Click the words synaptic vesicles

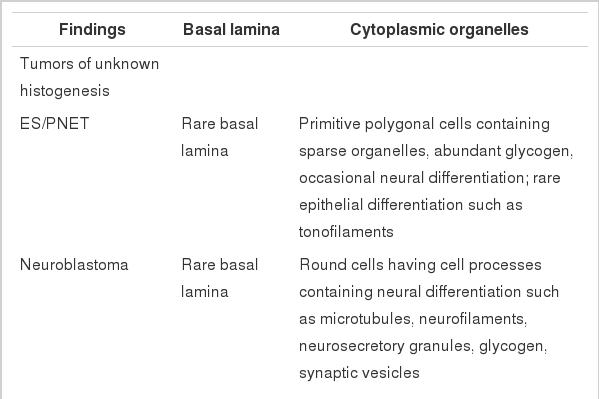pyautogui.click(x=359, y=373)
